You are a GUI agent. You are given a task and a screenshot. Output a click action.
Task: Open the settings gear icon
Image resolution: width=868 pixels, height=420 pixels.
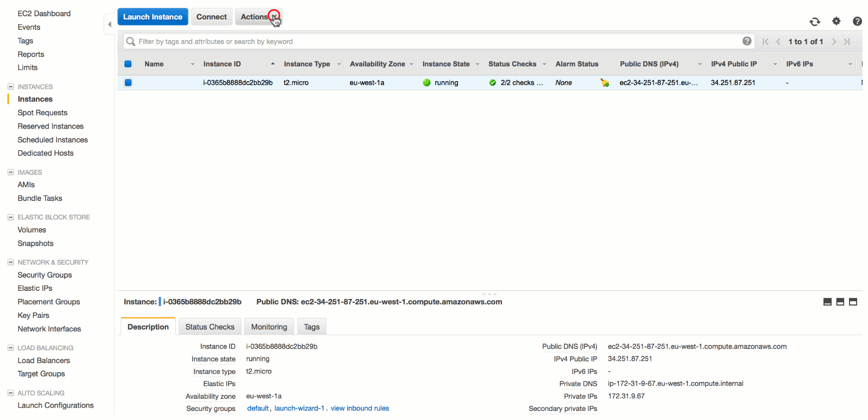[836, 21]
